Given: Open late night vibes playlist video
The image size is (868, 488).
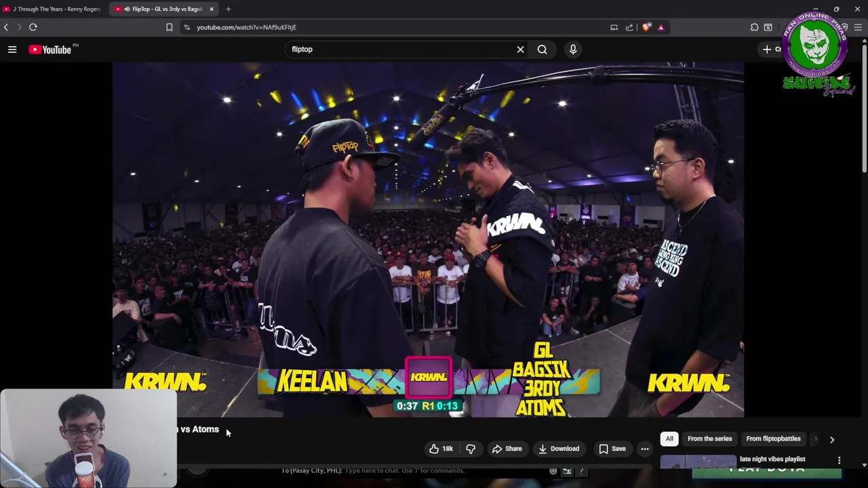Looking at the screenshot, I should (772, 459).
